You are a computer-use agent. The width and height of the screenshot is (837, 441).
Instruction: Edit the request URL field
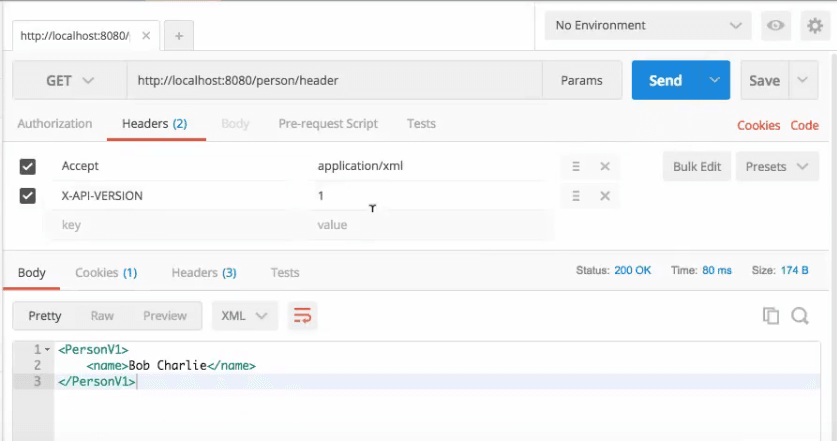click(x=335, y=81)
